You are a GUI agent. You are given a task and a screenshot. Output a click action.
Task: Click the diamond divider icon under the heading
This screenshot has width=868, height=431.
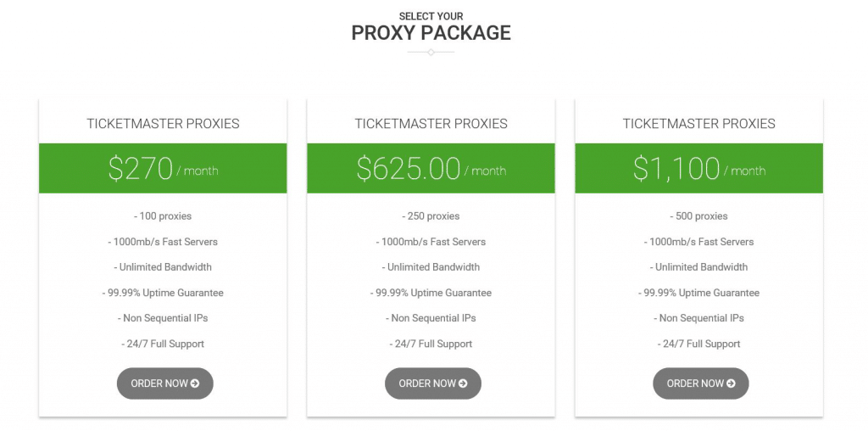431,52
